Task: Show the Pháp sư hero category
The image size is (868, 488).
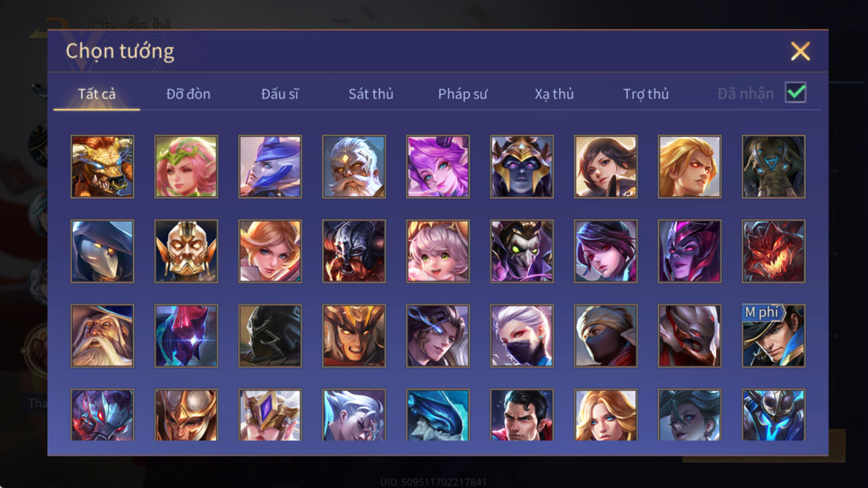Action: 462,94
